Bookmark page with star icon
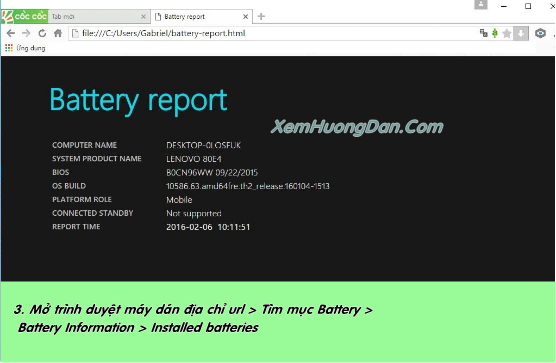This screenshot has height=363, width=556. pos(507,34)
